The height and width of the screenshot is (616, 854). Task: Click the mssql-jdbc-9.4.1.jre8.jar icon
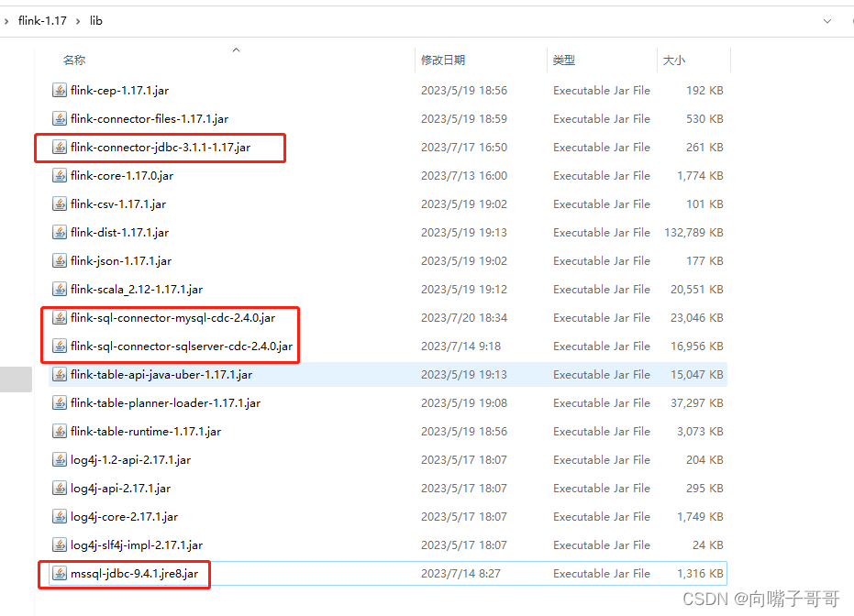click(59, 573)
